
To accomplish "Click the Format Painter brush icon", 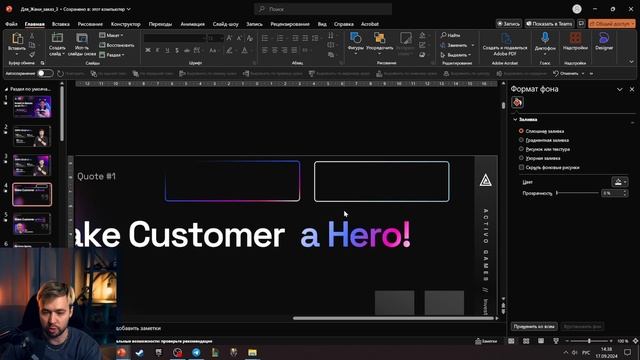I will click(32, 54).
